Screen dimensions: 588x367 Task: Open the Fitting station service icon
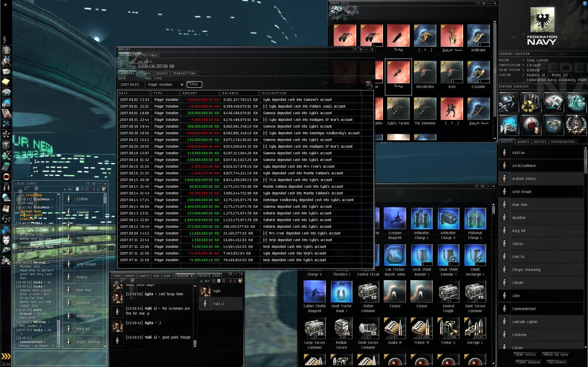[553, 124]
